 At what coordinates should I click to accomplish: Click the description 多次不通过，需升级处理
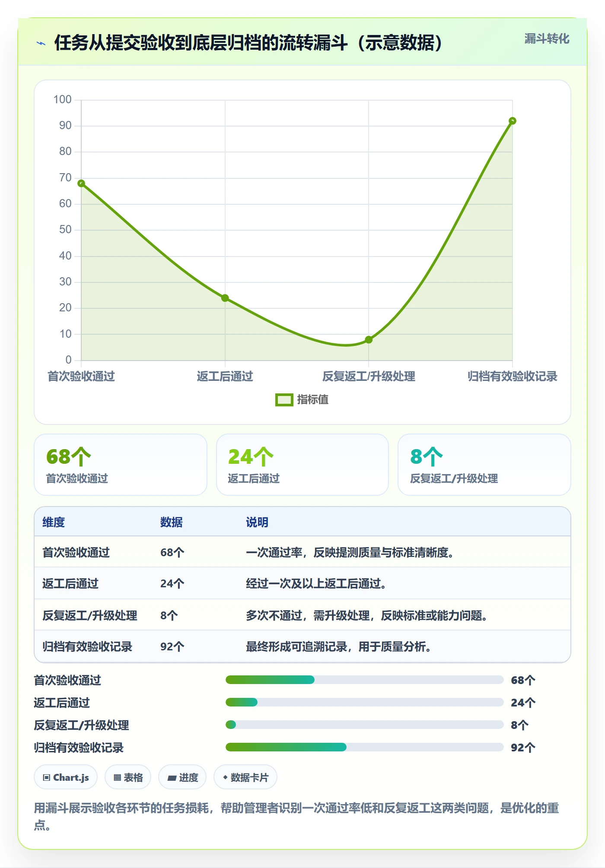pyautogui.click(x=367, y=615)
